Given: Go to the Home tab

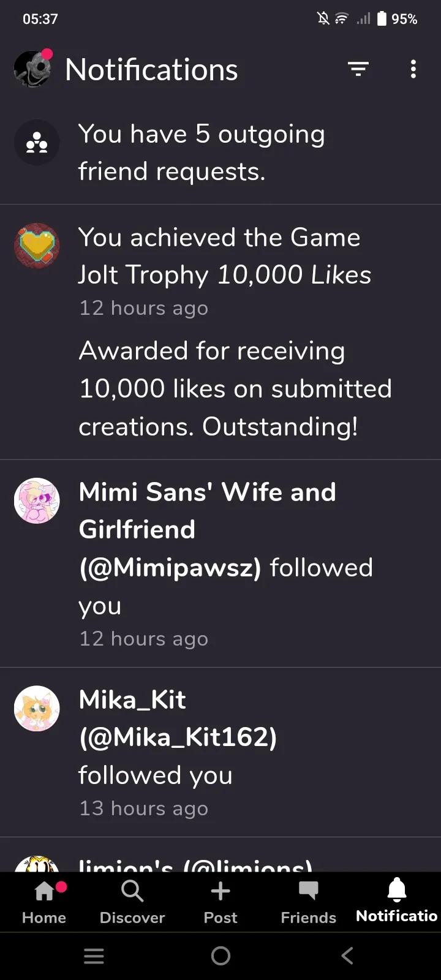Looking at the screenshot, I should (x=44, y=902).
